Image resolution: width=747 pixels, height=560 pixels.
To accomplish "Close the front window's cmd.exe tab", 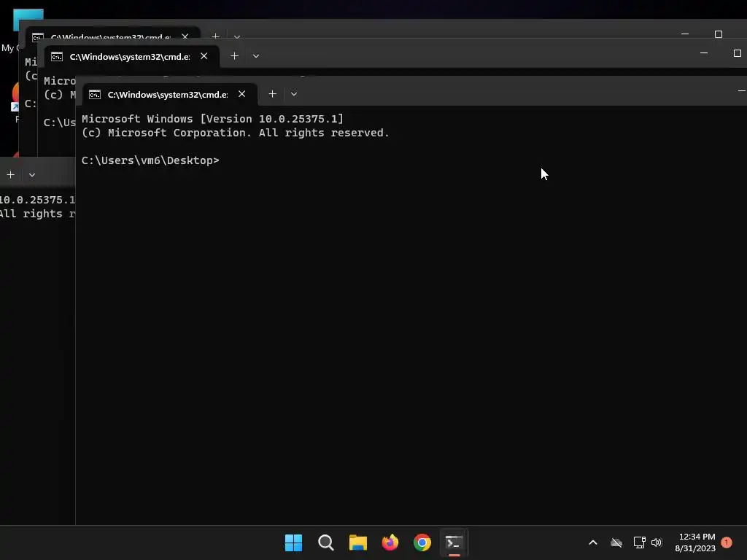I will (x=242, y=94).
